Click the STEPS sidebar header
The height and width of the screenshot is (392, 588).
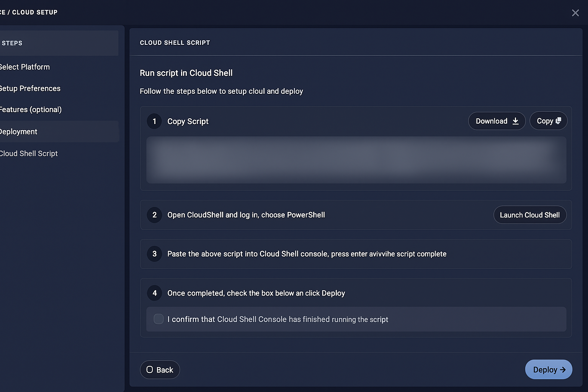point(12,43)
